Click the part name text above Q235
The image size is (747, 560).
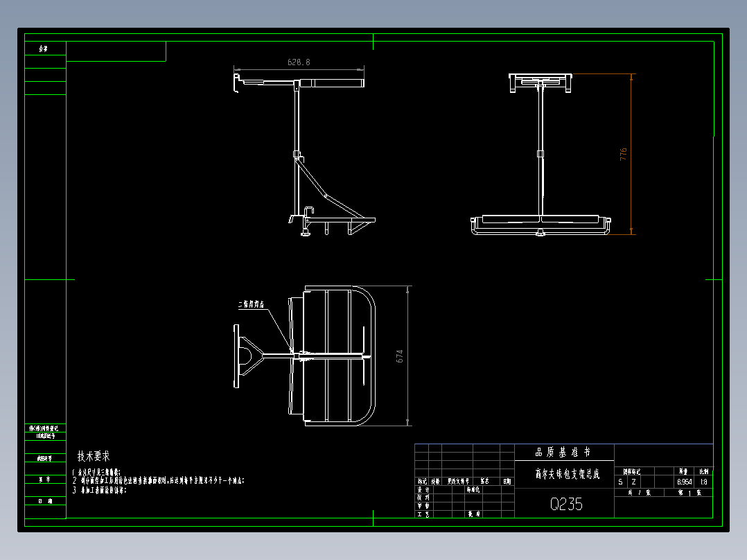pyautogui.click(x=567, y=474)
